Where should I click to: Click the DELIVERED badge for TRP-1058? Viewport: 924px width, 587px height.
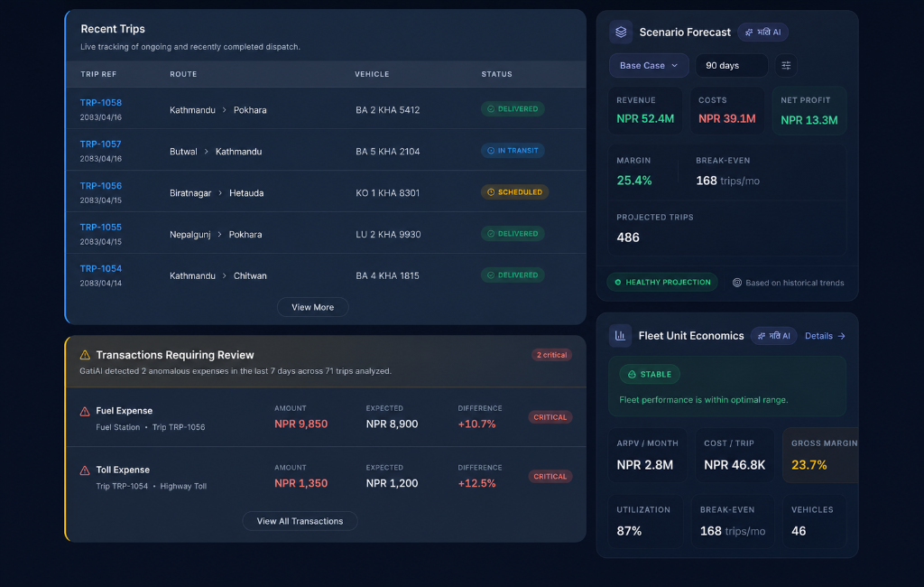coord(513,109)
